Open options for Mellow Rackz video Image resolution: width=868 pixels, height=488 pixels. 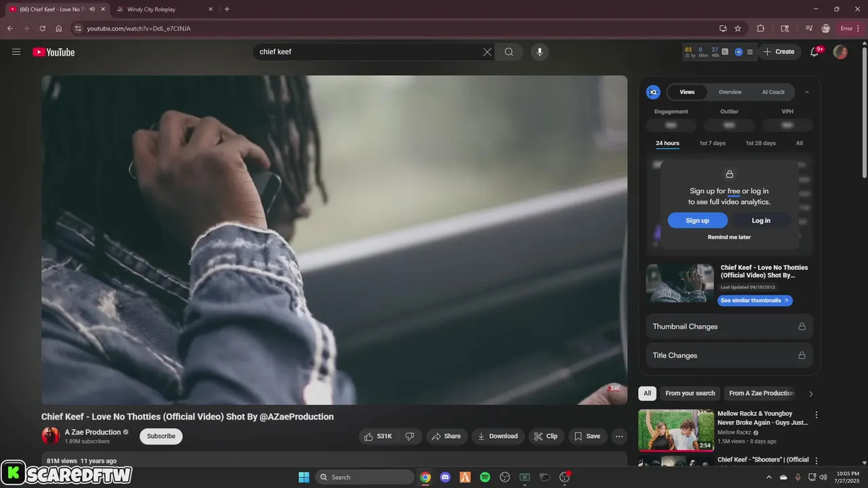pyautogui.click(x=816, y=415)
